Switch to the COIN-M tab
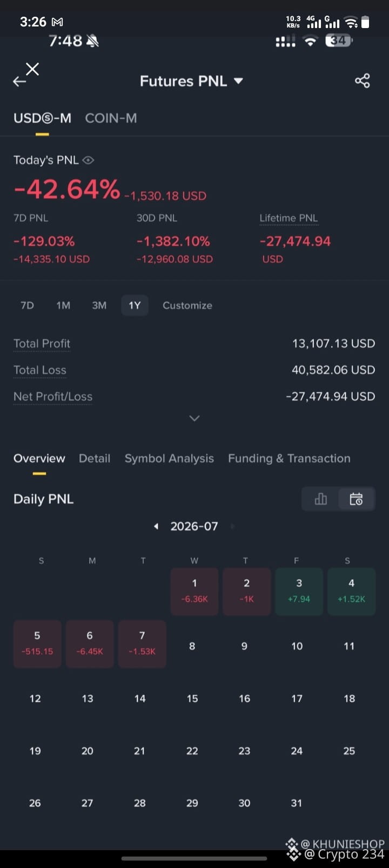Viewport: 389px width, 868px height. [111, 118]
